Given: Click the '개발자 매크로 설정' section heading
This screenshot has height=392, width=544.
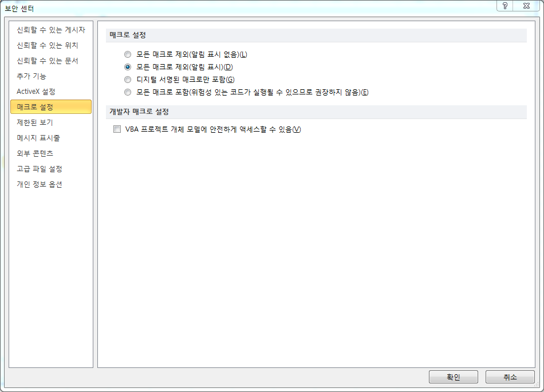Looking at the screenshot, I should click(x=139, y=112).
